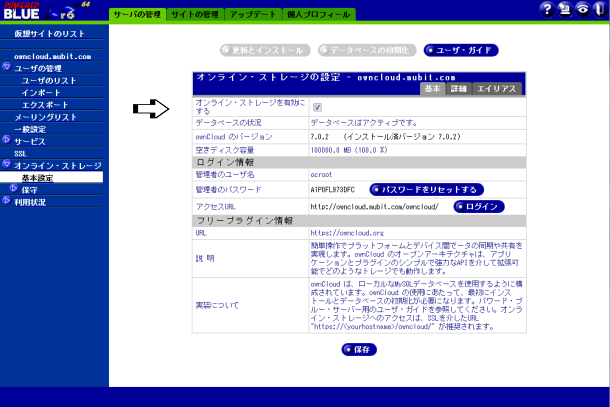Click the access URL http://owncloud.mubit.com/owncloud/

374,207
